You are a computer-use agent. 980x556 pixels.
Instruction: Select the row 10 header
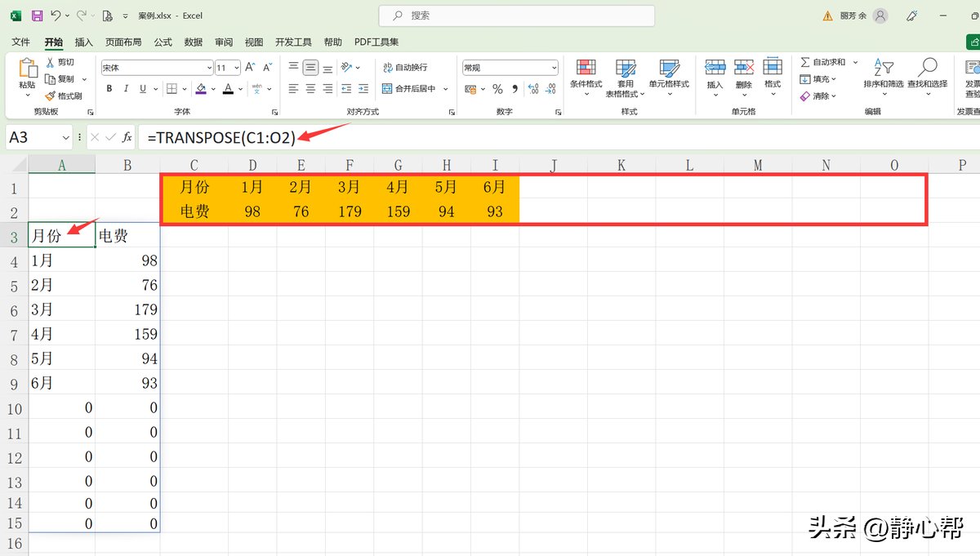click(x=14, y=408)
